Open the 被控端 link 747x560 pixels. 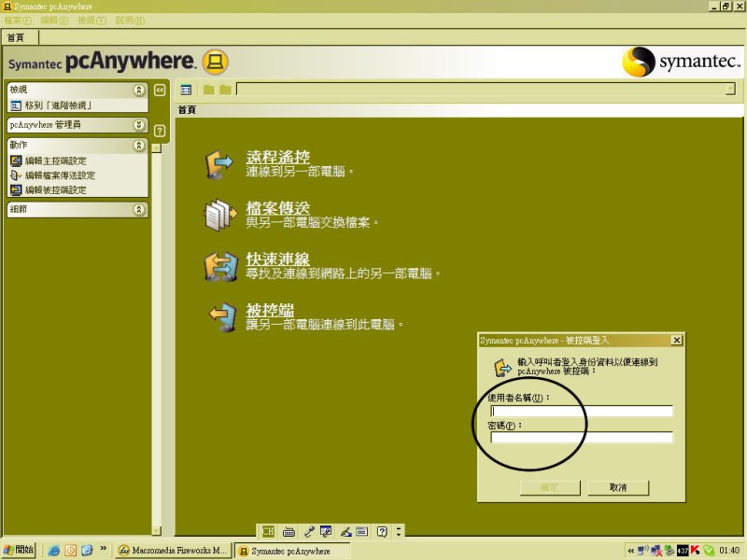click(x=270, y=310)
